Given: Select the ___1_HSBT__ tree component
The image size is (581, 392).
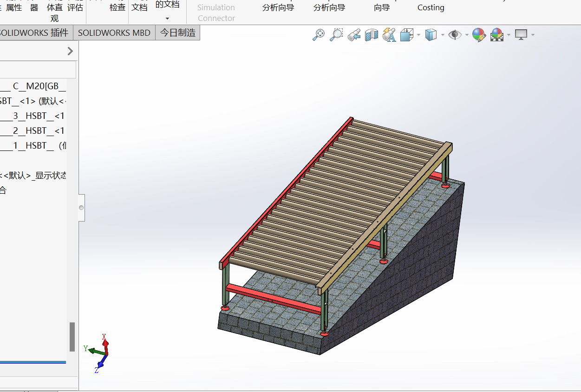Looking at the screenshot, I should point(33,145).
